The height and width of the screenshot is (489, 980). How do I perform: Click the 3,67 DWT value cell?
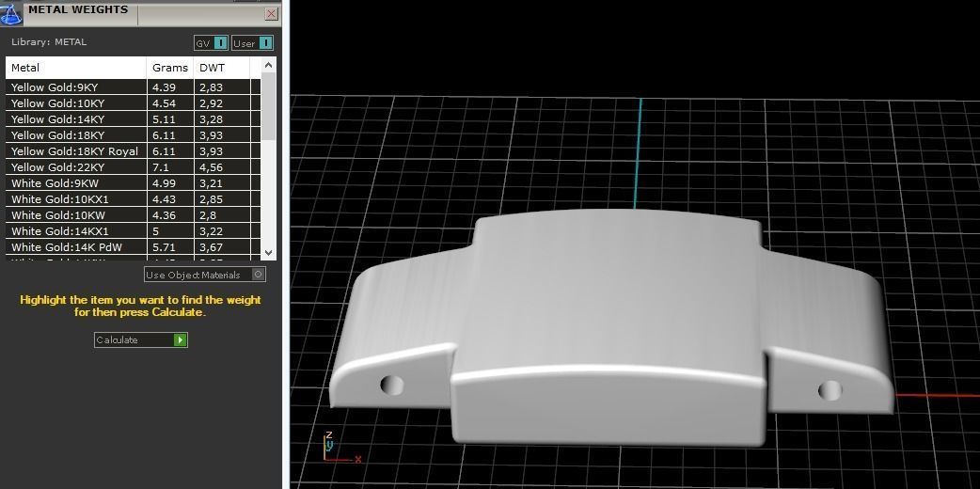click(222, 247)
